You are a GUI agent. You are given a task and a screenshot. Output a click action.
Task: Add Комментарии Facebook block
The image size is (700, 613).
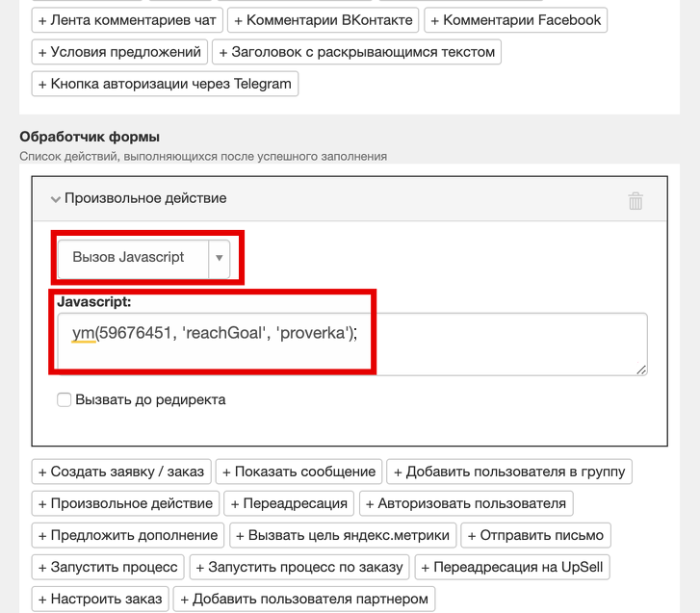[x=516, y=20]
